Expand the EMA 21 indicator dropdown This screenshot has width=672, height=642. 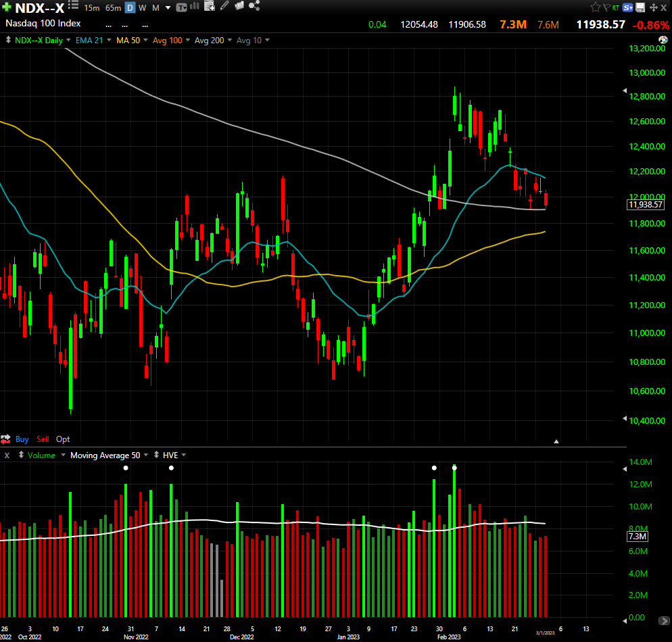point(109,41)
